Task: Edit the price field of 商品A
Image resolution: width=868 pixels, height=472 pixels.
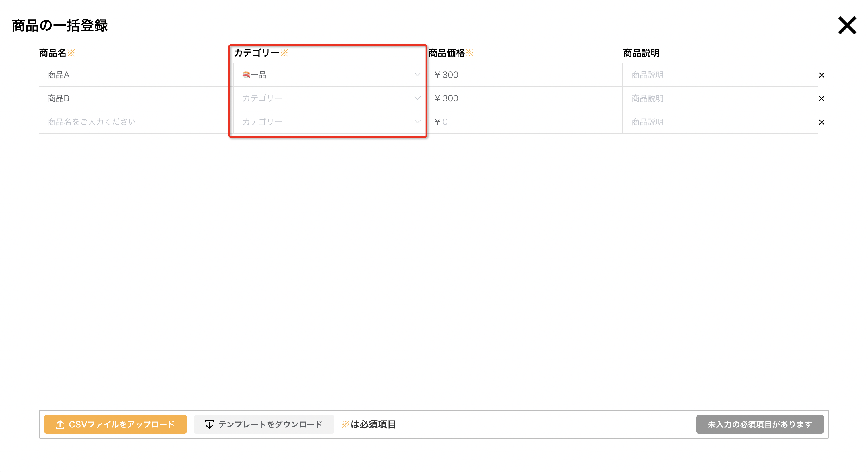Action: (525, 75)
